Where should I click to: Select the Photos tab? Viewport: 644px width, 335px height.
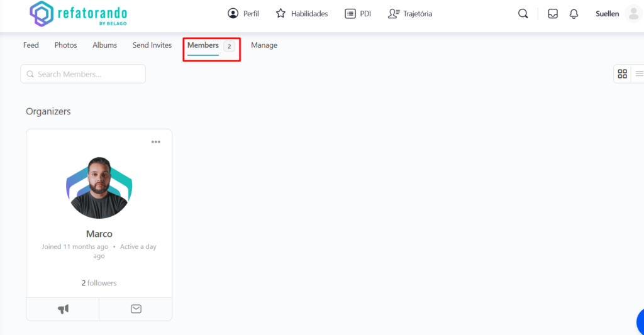(65, 45)
